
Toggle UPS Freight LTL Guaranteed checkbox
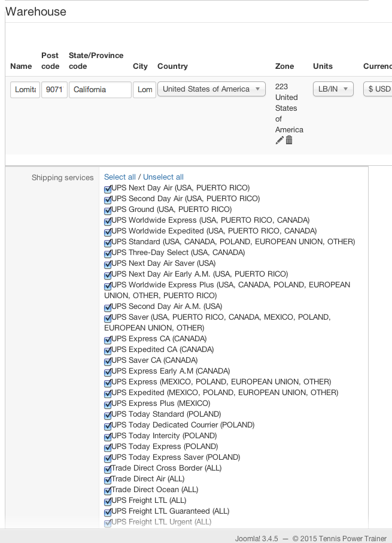click(108, 512)
